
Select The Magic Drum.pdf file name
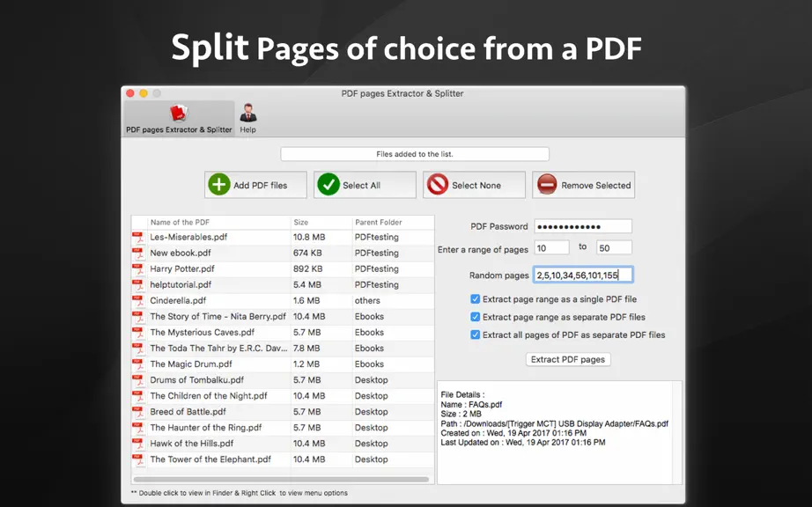191,364
